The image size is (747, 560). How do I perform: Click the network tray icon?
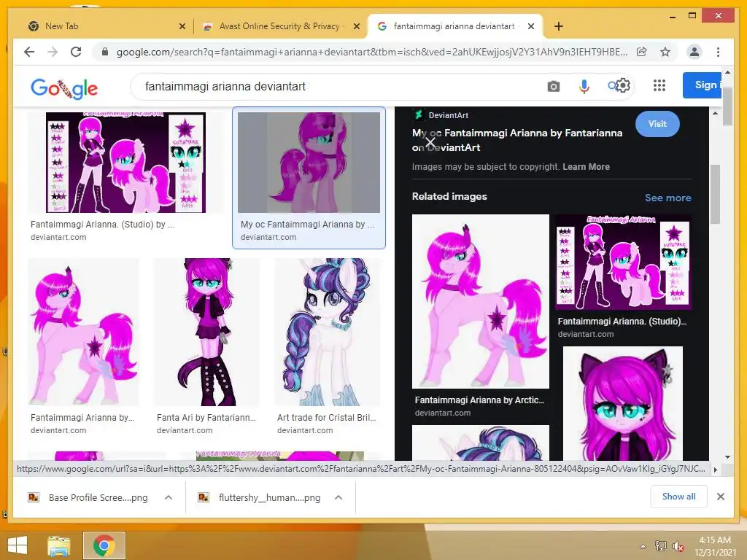click(x=660, y=546)
